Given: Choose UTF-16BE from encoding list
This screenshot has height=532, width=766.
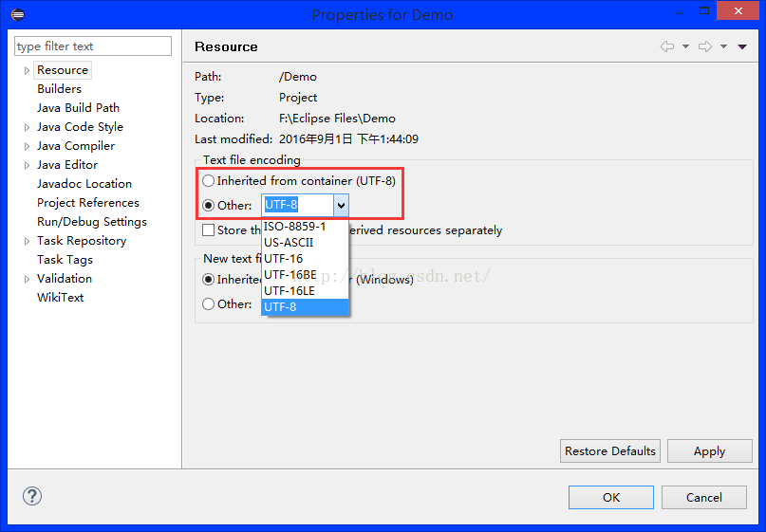Looking at the screenshot, I should [306, 275].
